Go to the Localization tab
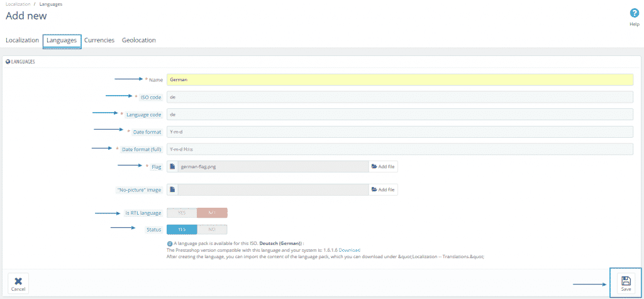 22,40
